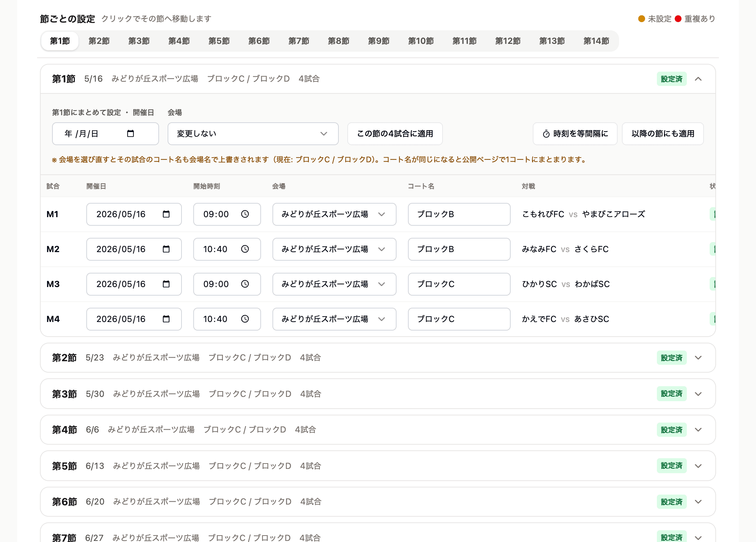756x542 pixels.
Task: Click M2 court name field ブロックB
Action: click(x=459, y=249)
